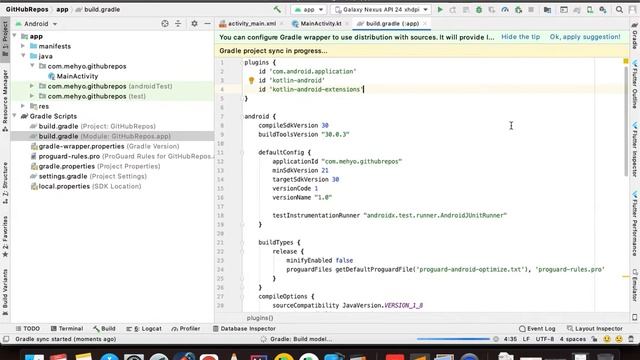The height and width of the screenshot is (360, 640).
Task: Click Ok, apply suggestion! link
Action: (x=585, y=37)
